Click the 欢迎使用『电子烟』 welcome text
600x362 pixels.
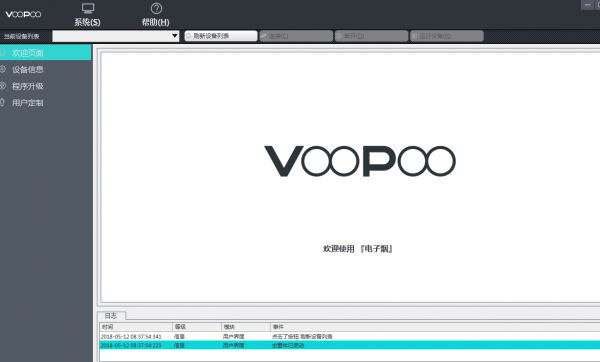tap(357, 249)
